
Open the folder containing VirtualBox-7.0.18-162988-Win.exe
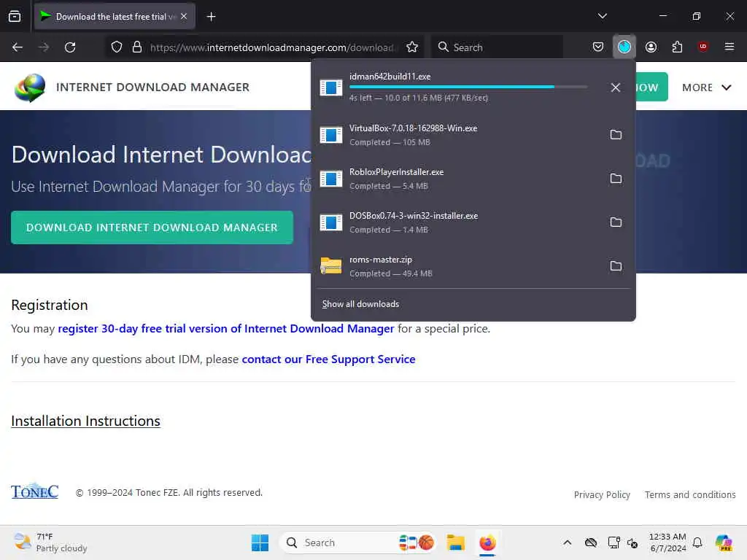(x=616, y=135)
